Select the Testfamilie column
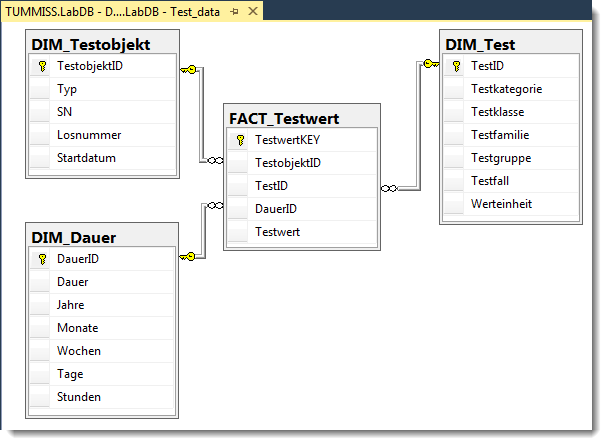The image size is (607, 445). tap(511, 135)
